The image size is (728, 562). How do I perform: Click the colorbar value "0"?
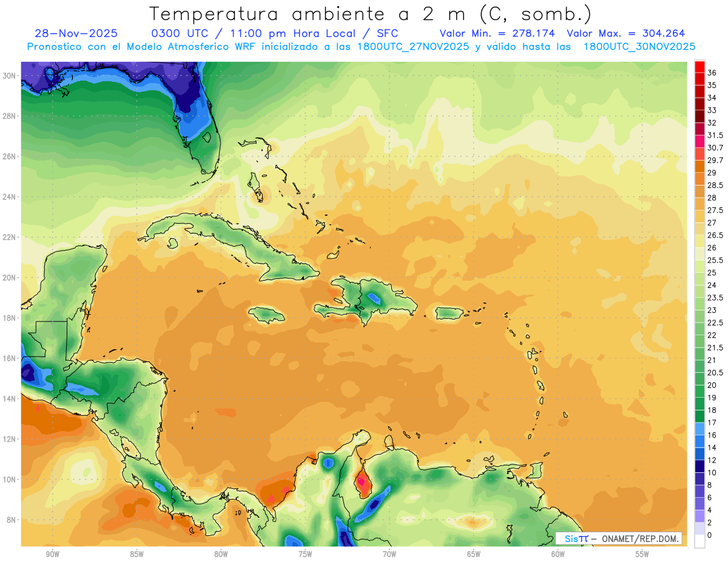(x=710, y=535)
